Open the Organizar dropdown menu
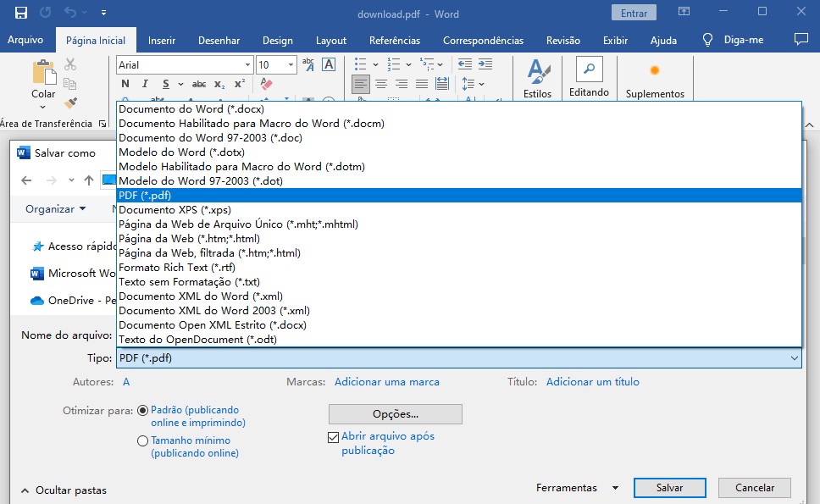820x504 pixels. 55,209
